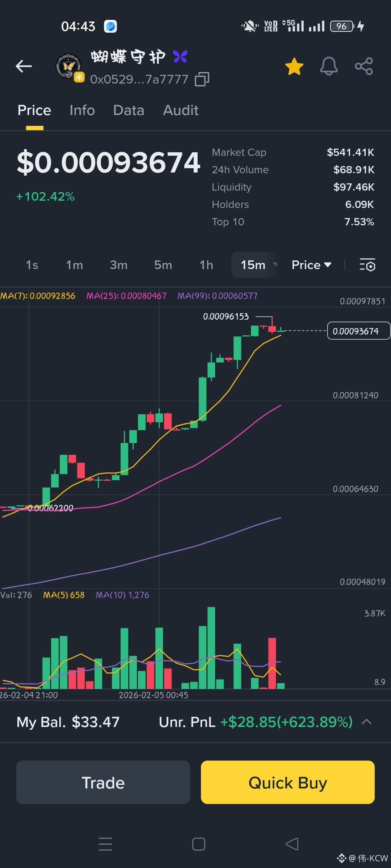
Task: Share this token page
Action: tap(364, 66)
